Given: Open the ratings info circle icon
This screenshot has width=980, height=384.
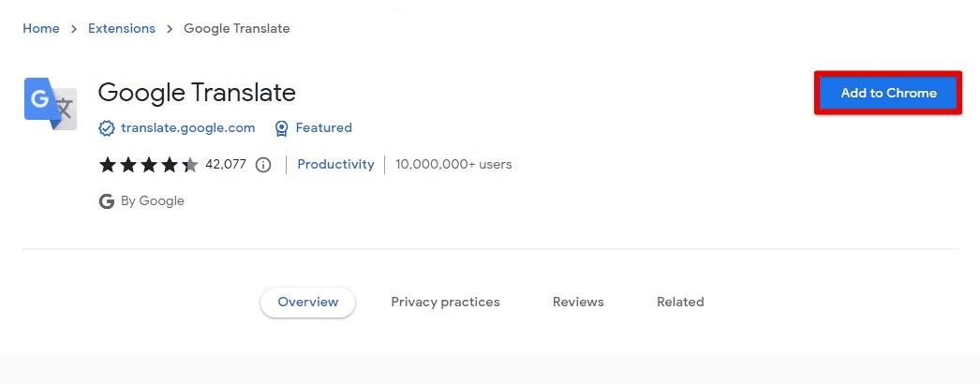Looking at the screenshot, I should [x=264, y=165].
